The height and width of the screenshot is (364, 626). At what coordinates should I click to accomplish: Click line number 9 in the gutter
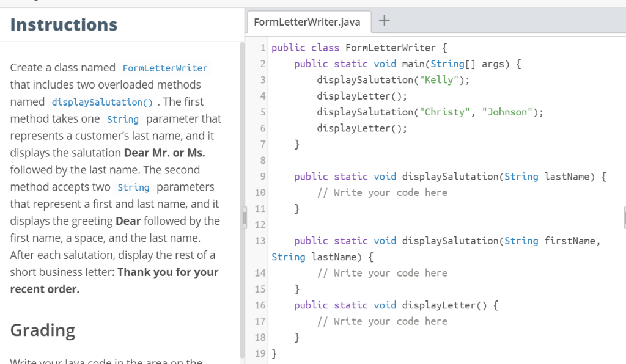(x=262, y=177)
